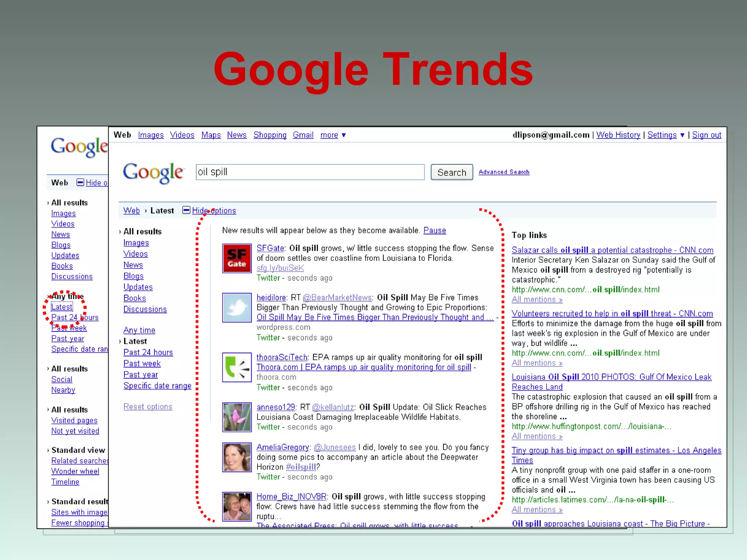Click All mentions under the Huffington Post result
Viewport: 747px width, 560px height.
[x=537, y=436]
